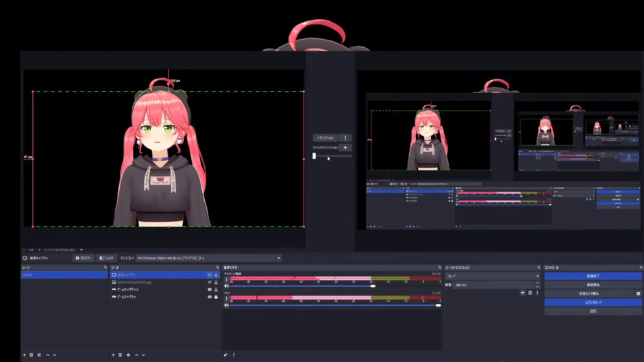Viewport: 644px width, 362px height.
Task: Open the フェード scene transition dropdown
Action: pyautogui.click(x=492, y=276)
